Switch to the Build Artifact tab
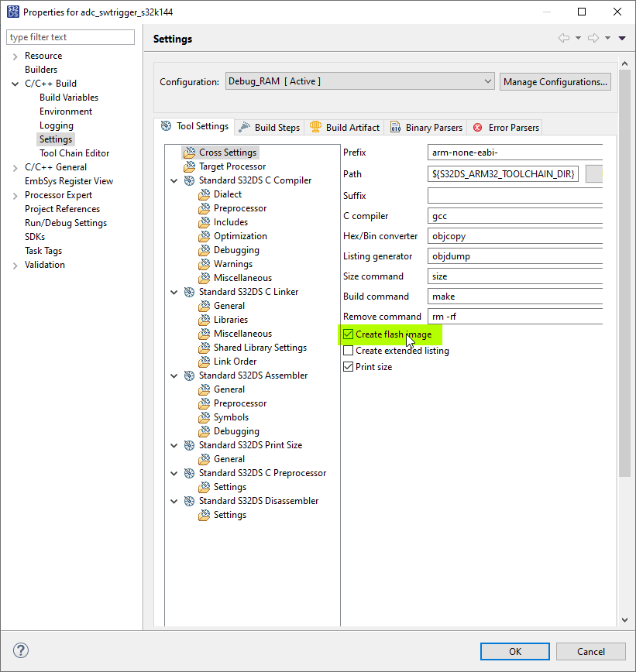The image size is (636, 672). pos(345,127)
